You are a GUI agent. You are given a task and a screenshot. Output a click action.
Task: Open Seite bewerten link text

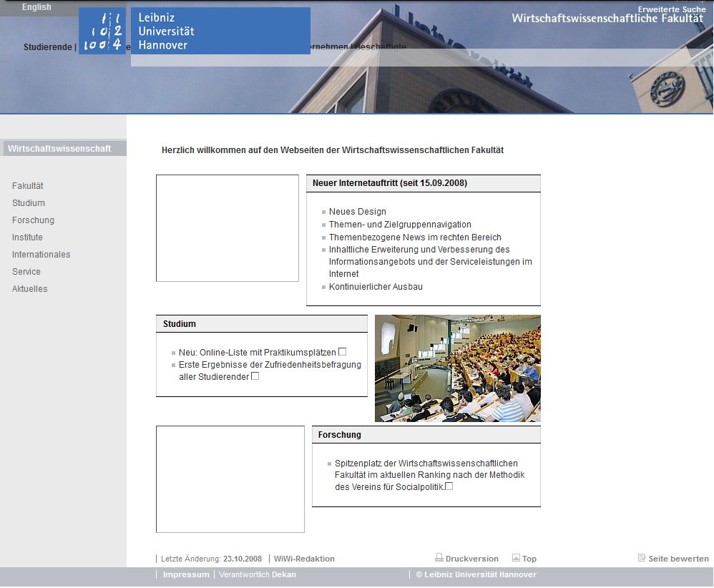point(678,559)
